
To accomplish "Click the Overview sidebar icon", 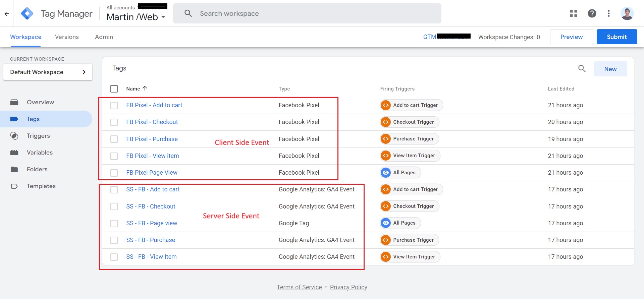I will pos(14,102).
